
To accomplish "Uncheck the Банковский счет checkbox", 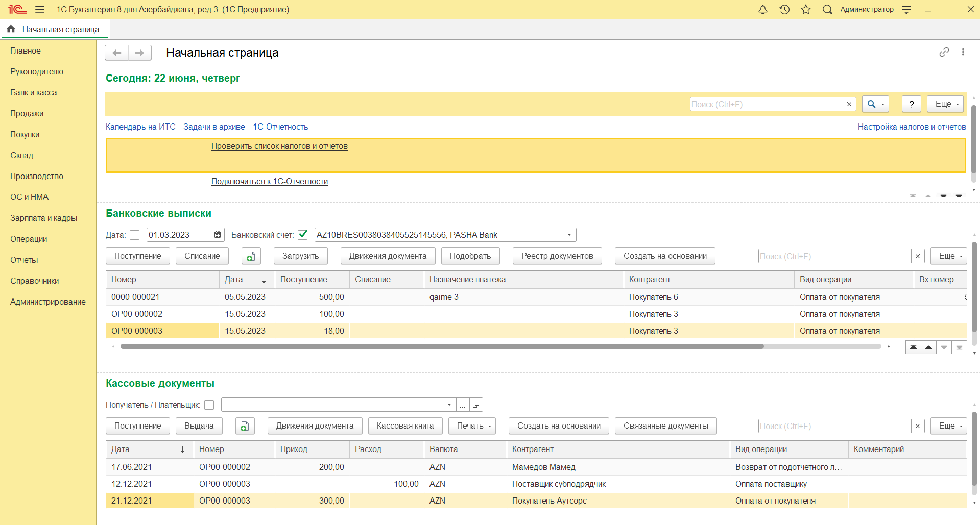I will pos(303,235).
